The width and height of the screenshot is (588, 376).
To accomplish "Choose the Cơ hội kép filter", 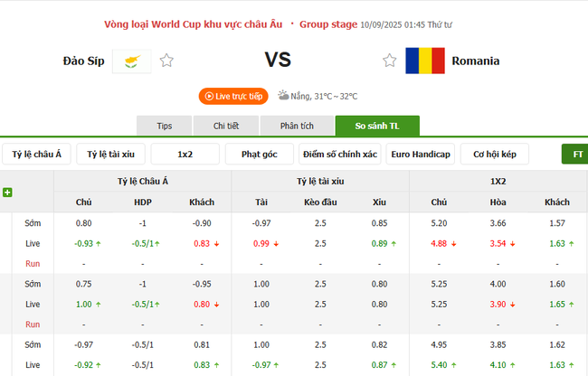I will coord(494,155).
